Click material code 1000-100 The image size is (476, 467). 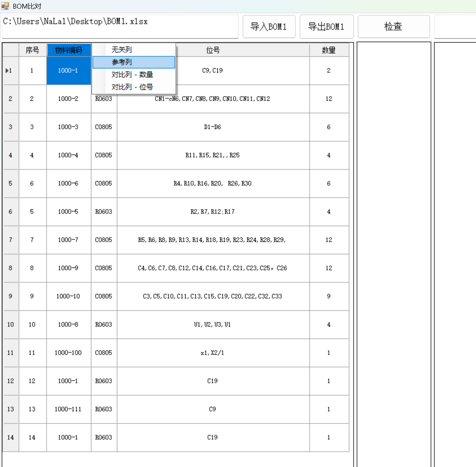pos(68,353)
